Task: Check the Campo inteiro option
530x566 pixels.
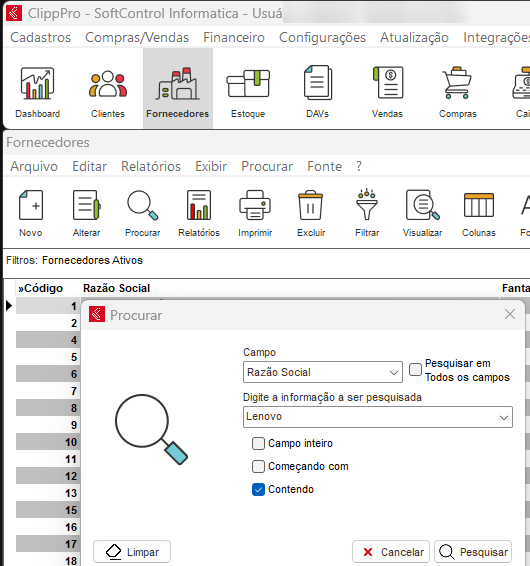Action: tap(258, 443)
